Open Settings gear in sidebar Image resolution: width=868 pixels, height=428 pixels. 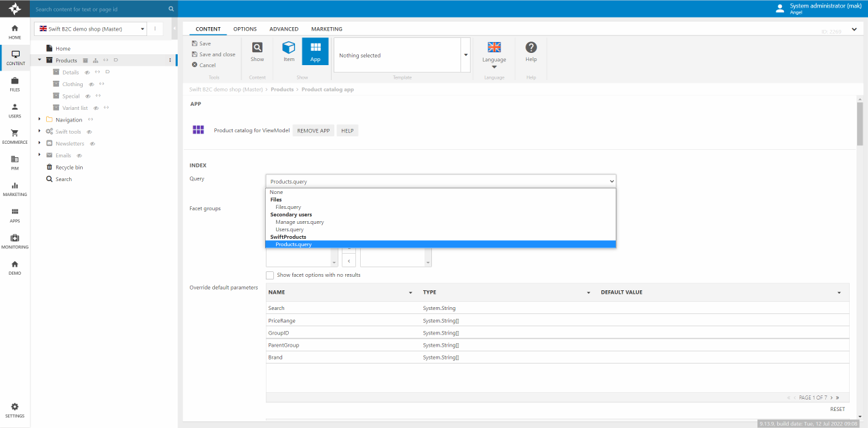tap(15, 408)
